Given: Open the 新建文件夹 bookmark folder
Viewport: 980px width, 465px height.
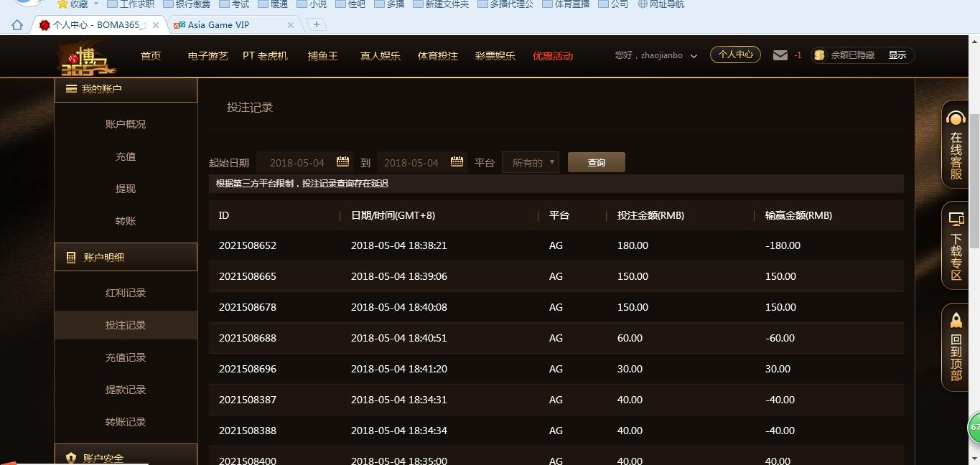Looking at the screenshot, I should [440, 4].
